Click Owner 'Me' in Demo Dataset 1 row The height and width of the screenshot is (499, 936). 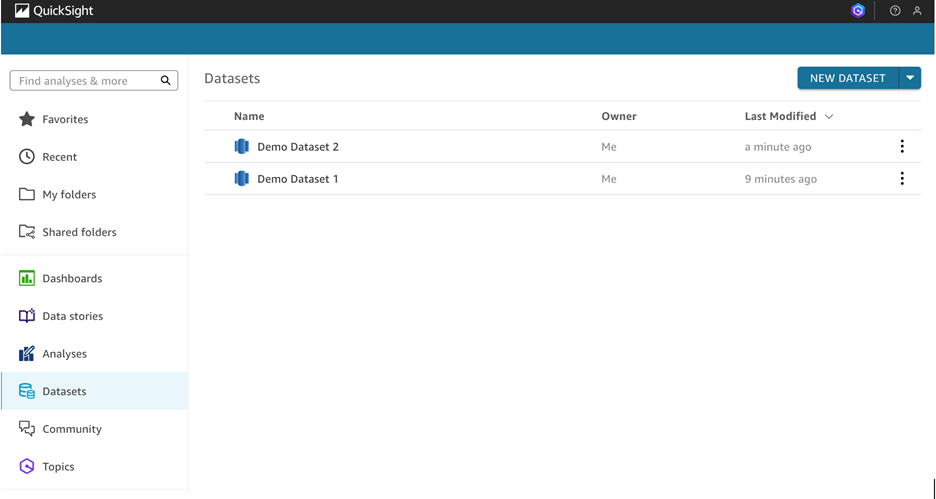point(609,179)
